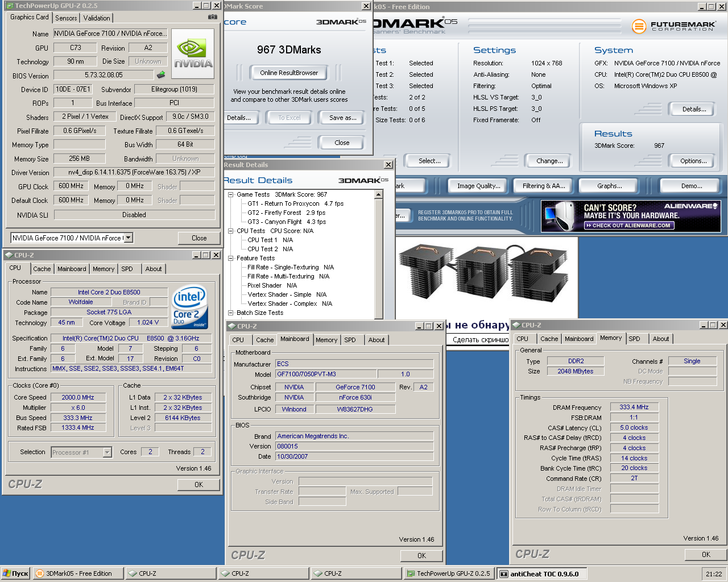This screenshot has height=582, width=728.
Task: Open the Cache tab in the CPU-Z window showing the CPU tab
Action: [x=42, y=269]
